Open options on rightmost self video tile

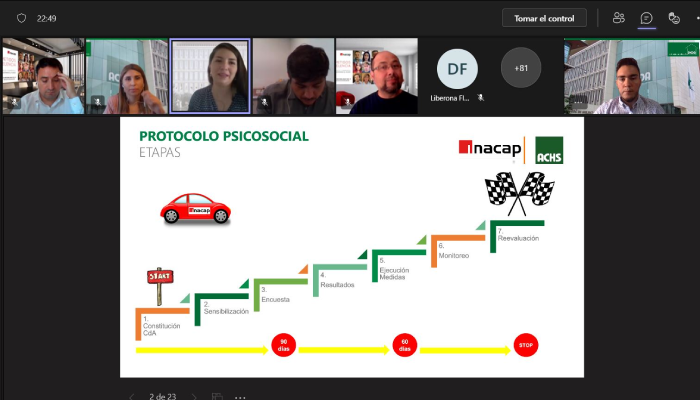click(x=577, y=101)
